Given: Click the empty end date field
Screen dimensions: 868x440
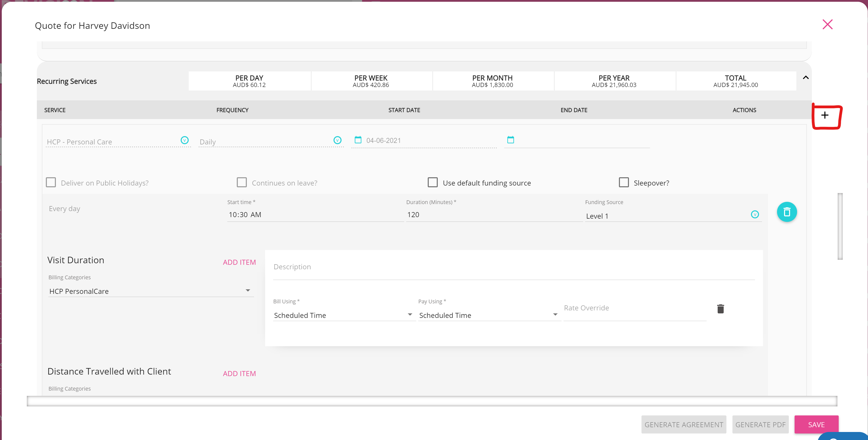Looking at the screenshot, I should [577, 141].
